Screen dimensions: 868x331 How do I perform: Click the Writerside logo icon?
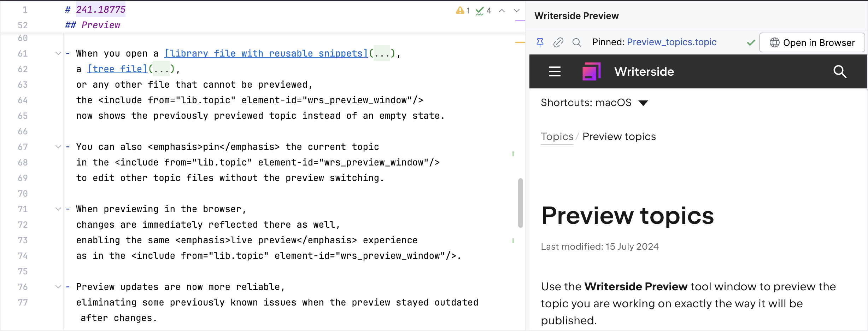point(592,71)
